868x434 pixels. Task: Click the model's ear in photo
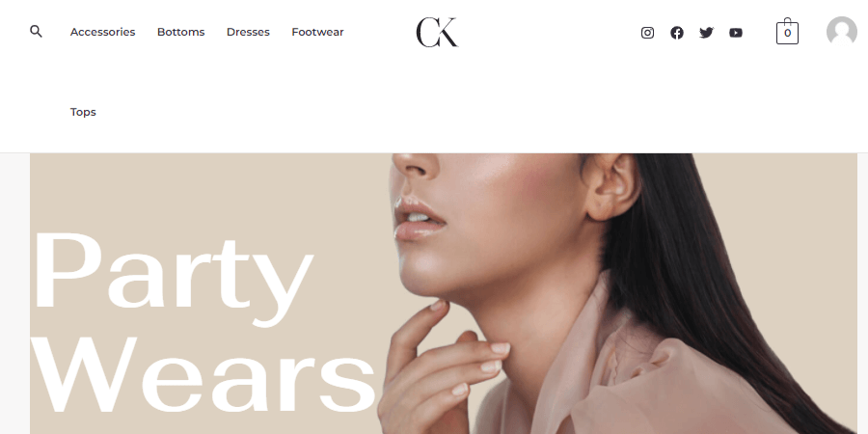pyautogui.click(x=612, y=185)
